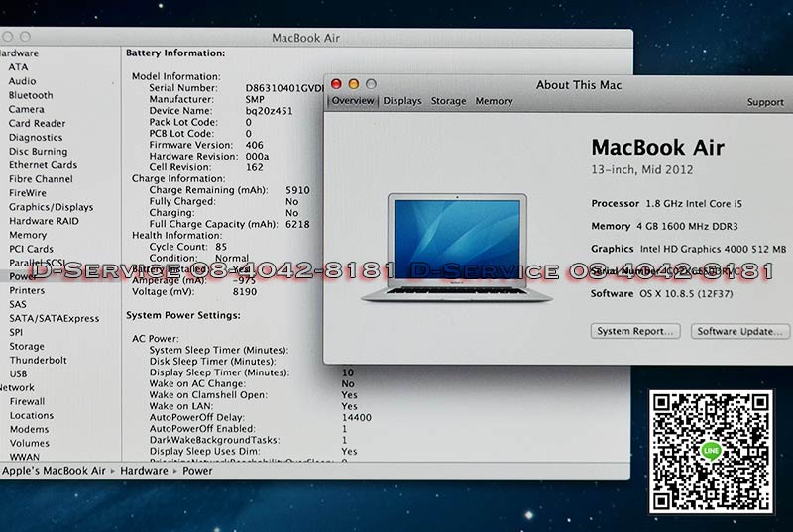Open Bluetooth hardware info
Image resolution: width=793 pixels, height=532 pixels.
pyautogui.click(x=31, y=95)
